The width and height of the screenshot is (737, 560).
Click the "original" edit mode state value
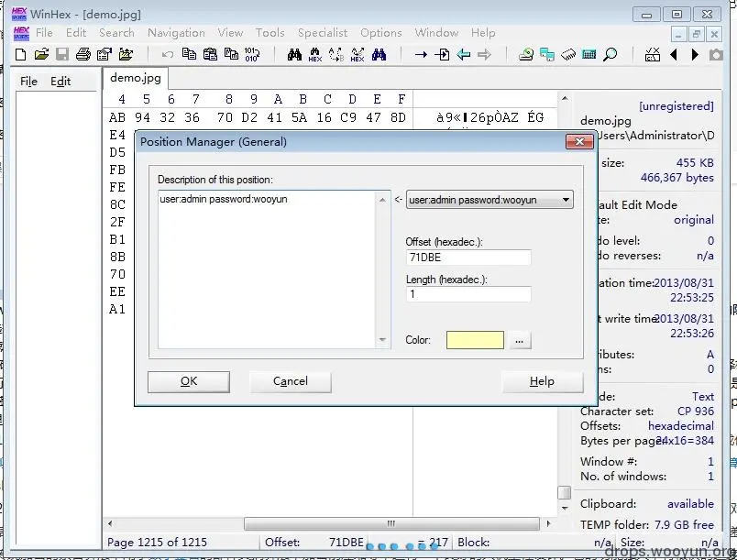pyautogui.click(x=694, y=220)
